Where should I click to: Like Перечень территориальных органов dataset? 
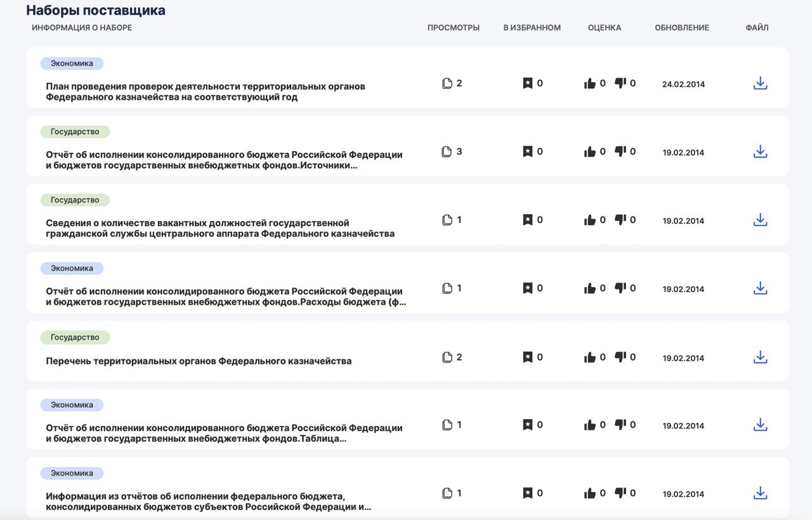[x=590, y=357]
